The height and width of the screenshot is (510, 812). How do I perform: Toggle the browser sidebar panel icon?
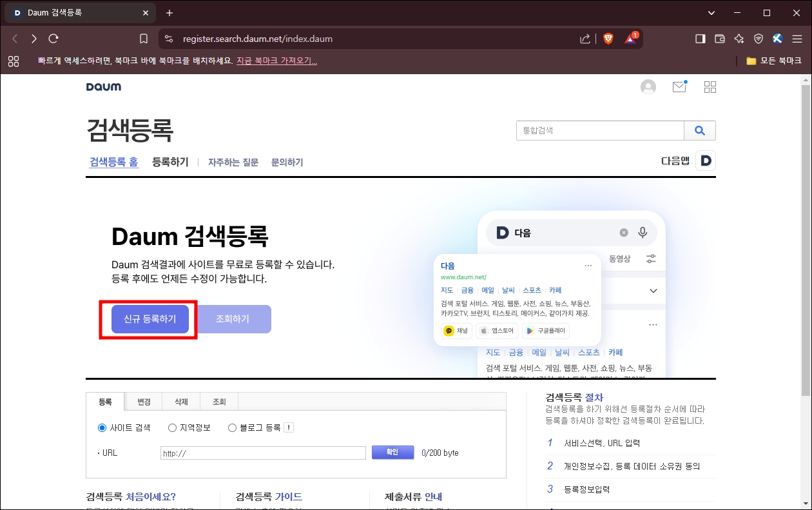700,39
